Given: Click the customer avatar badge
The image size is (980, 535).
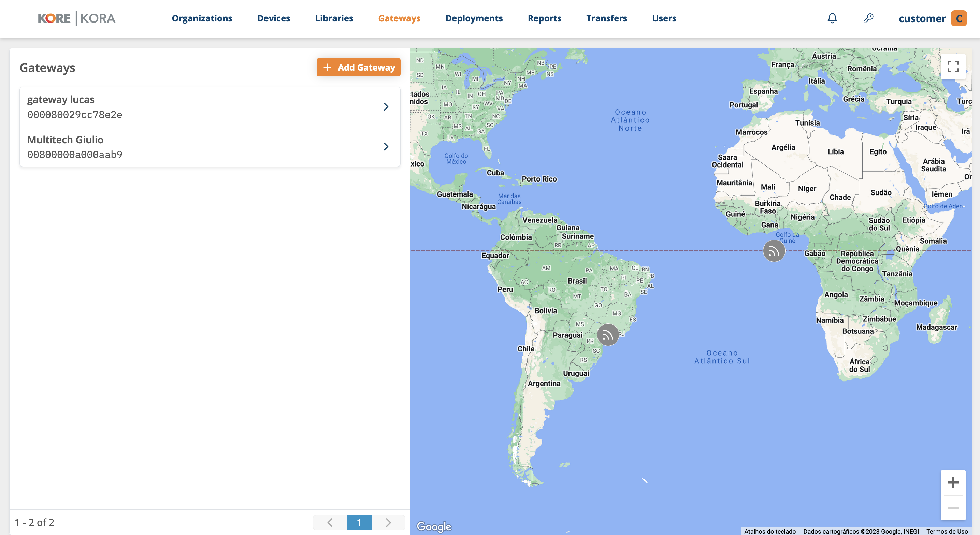Looking at the screenshot, I should pos(959,18).
